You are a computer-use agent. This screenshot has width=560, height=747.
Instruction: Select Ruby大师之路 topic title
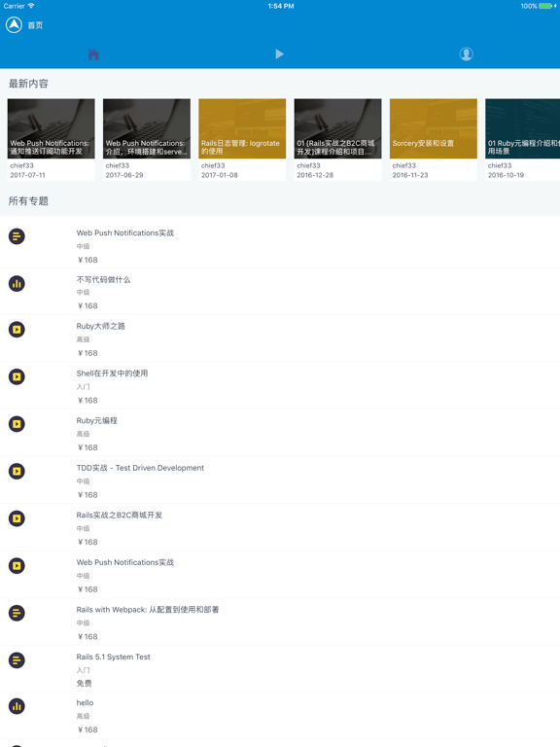(100, 327)
